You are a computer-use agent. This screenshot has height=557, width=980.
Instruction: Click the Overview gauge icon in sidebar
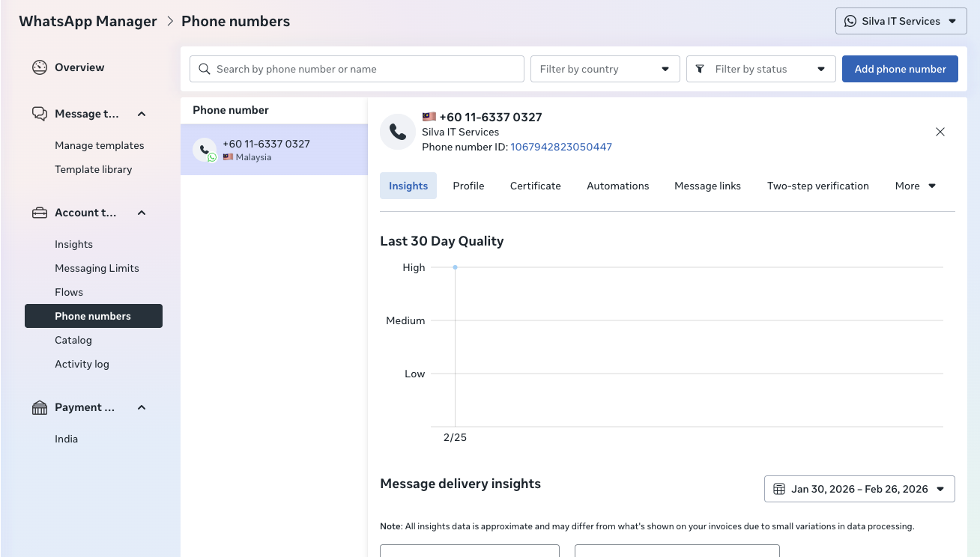40,67
